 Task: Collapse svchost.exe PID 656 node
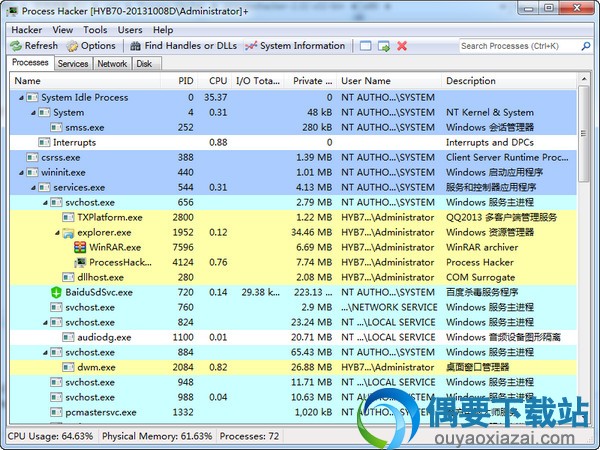[x=45, y=203]
